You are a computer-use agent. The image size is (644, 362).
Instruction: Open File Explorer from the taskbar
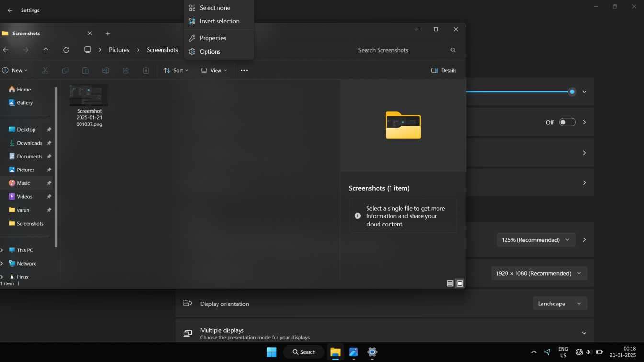pos(335,352)
